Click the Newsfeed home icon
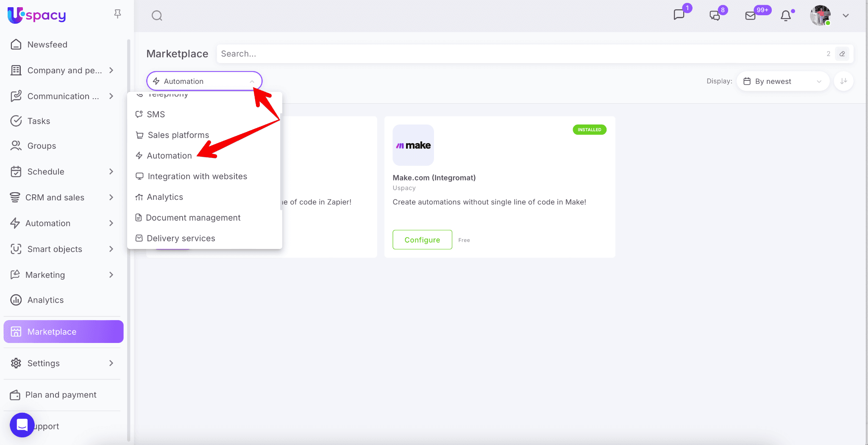The height and width of the screenshot is (445, 868). (x=16, y=44)
